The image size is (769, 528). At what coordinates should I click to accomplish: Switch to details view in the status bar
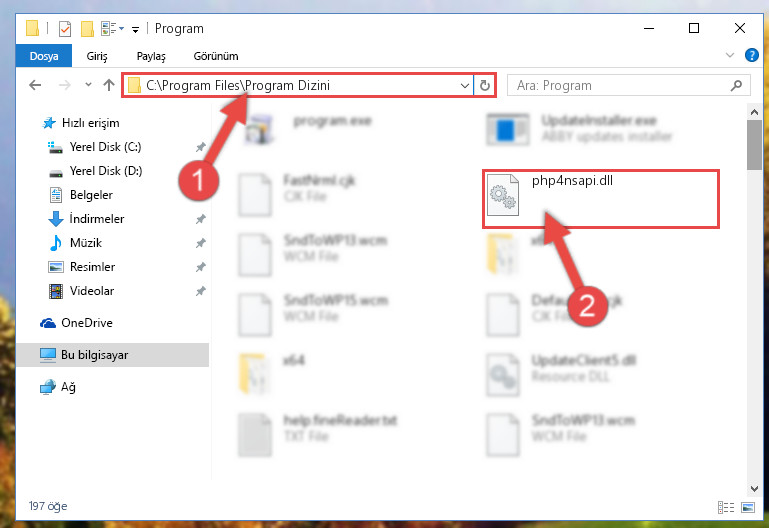click(726, 507)
